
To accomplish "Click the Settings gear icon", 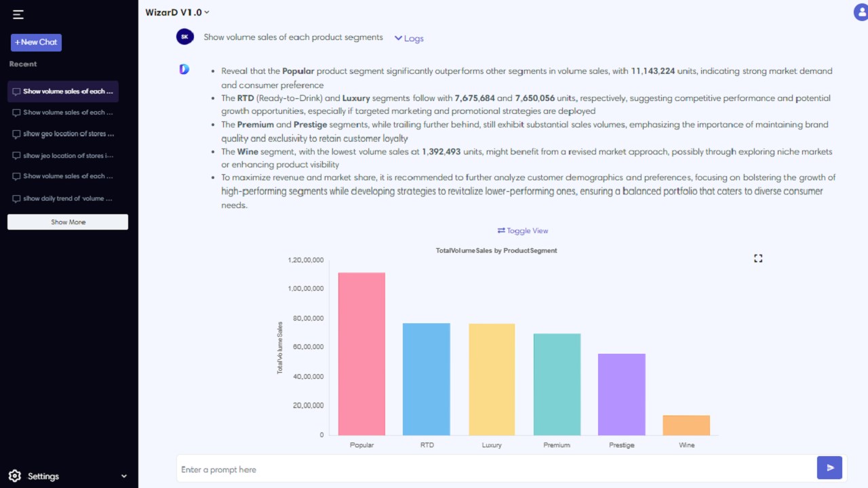I will pyautogui.click(x=15, y=476).
